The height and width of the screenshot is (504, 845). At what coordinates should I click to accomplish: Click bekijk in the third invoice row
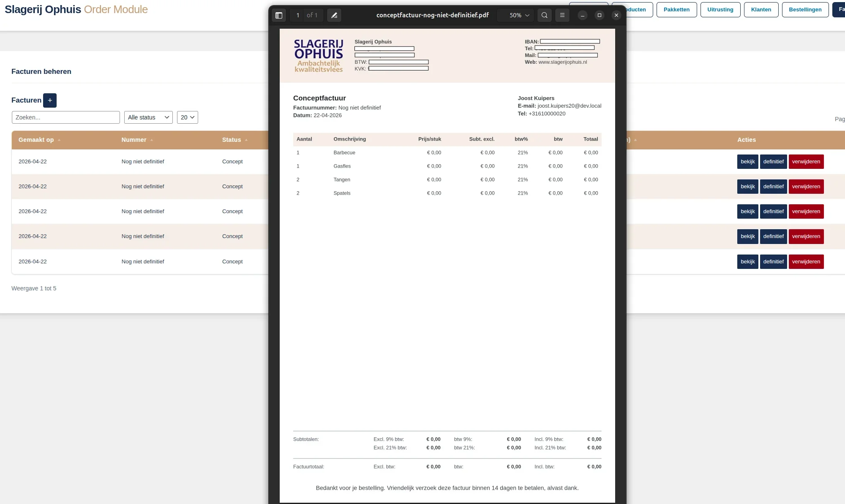tap(747, 211)
